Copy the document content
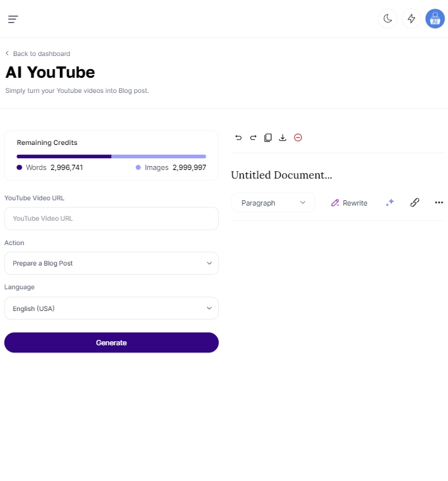 (267, 138)
